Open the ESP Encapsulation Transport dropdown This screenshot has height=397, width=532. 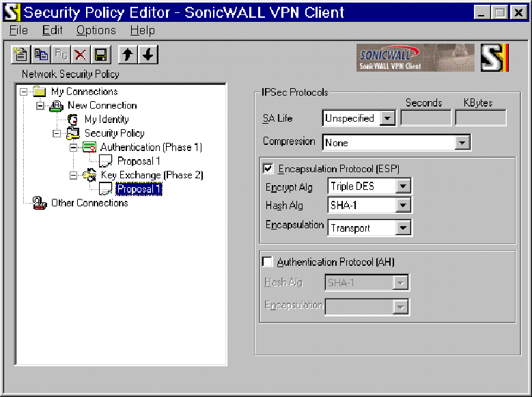coord(403,228)
